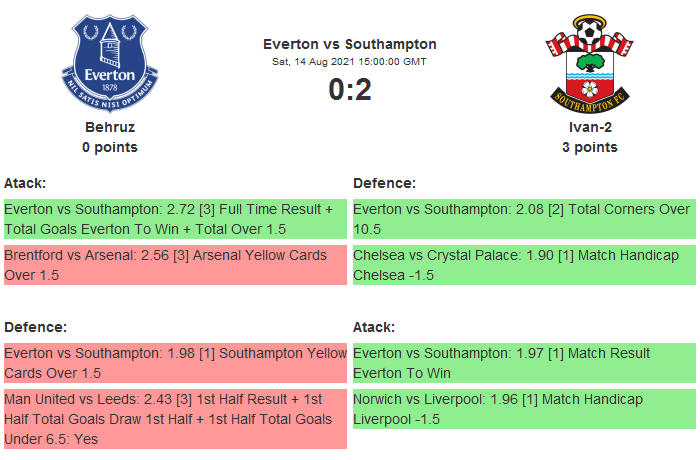
Task: Open Southampton Yellow Cards Over 1.5 bet
Action: (x=175, y=363)
